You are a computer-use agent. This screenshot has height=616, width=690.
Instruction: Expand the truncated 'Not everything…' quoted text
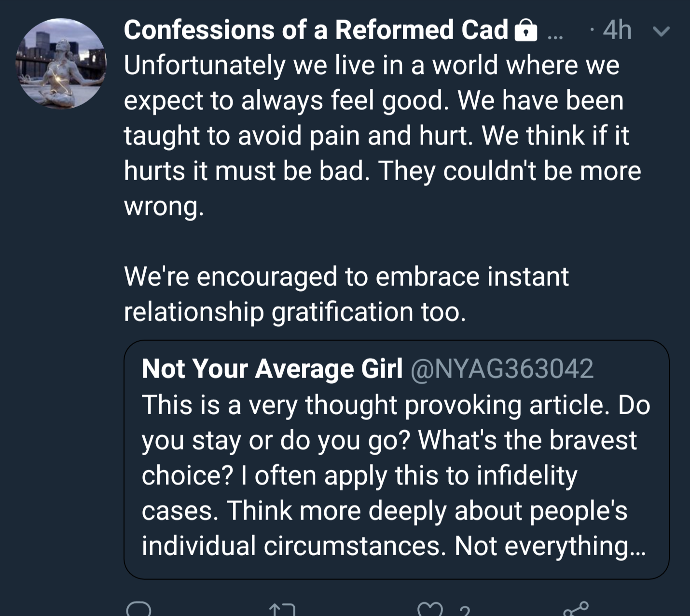(x=550, y=546)
